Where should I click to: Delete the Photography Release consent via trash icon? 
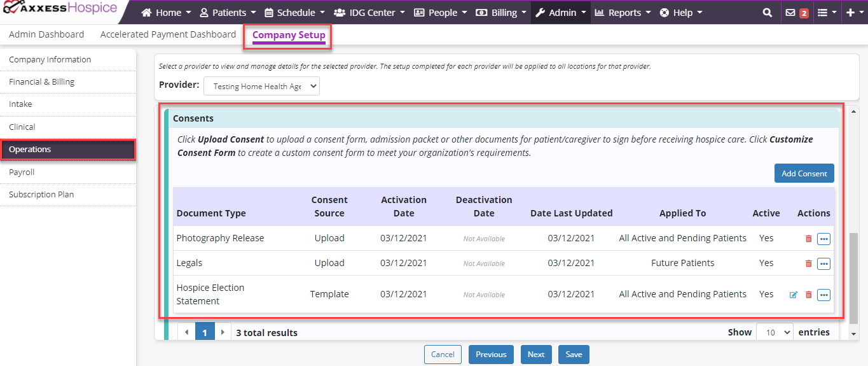tap(808, 239)
